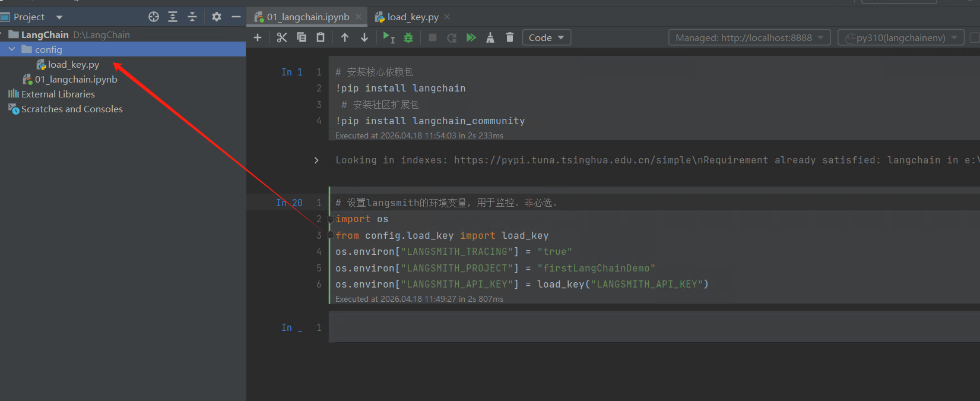980x401 pixels.
Task: Hide the Project tool window with minus icon
Action: click(x=236, y=17)
